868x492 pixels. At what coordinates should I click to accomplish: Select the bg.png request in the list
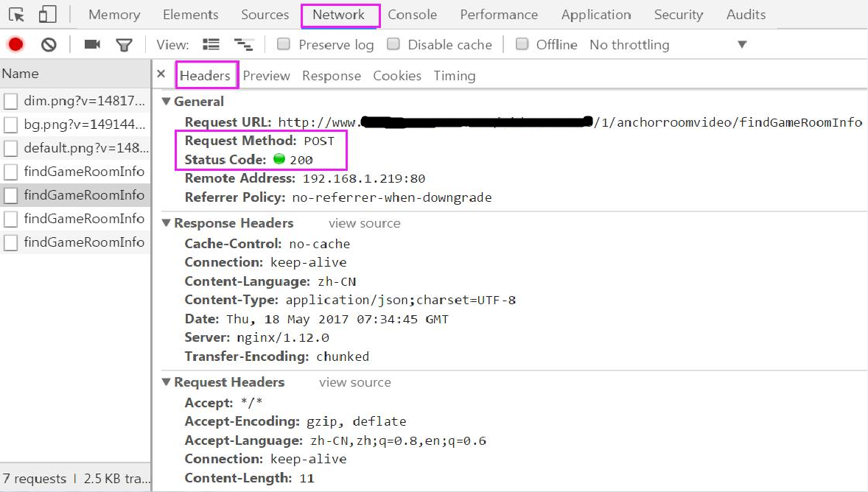(x=84, y=124)
